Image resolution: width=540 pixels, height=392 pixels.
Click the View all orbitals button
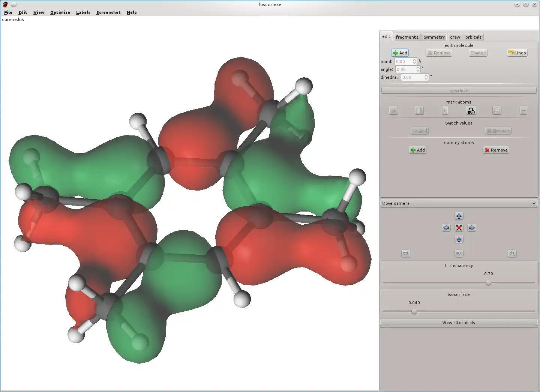click(459, 323)
